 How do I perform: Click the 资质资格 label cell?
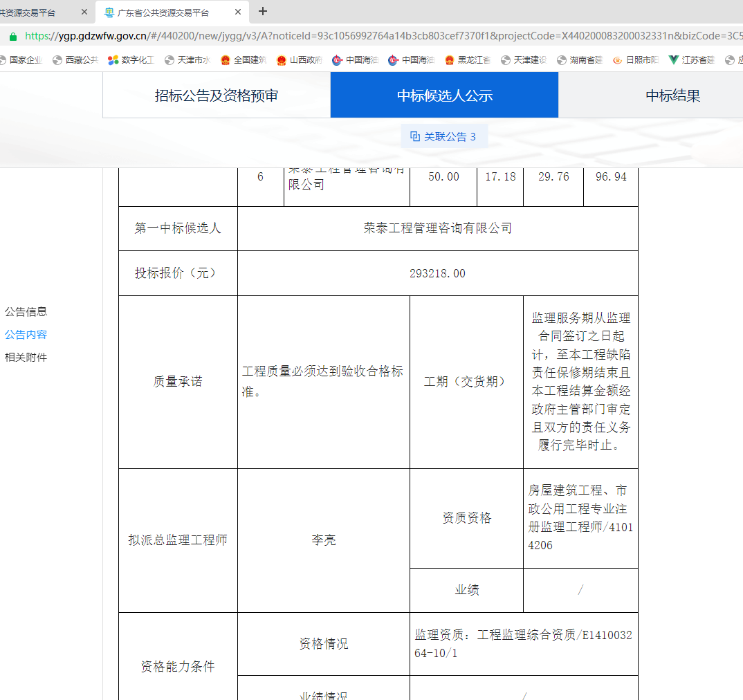pos(467,518)
